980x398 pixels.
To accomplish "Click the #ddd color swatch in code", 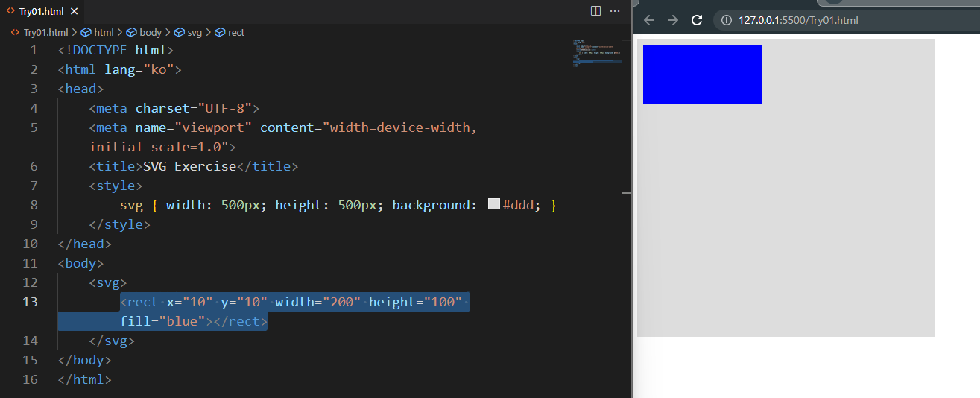I will tap(493, 205).
